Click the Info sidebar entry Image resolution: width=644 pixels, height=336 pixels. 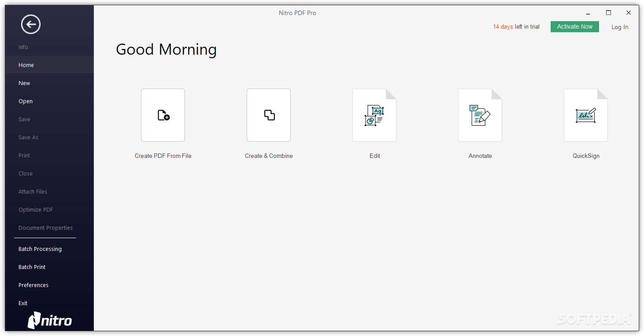[49, 47]
